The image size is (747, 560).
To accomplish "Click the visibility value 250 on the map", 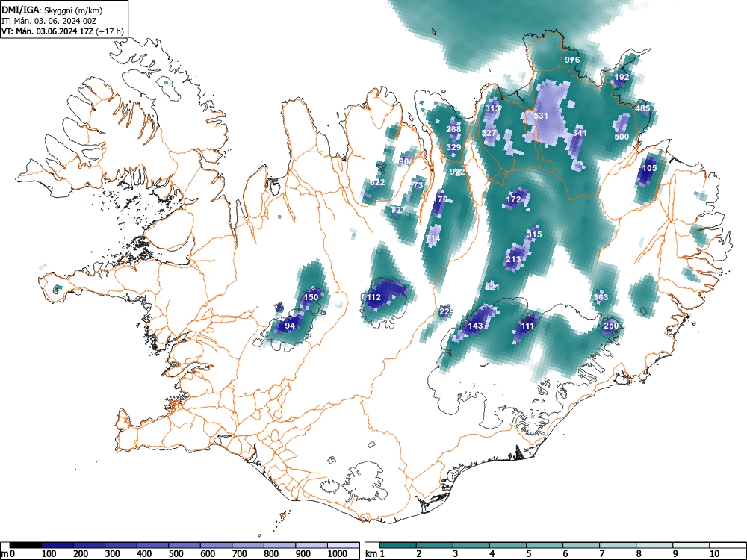I will tap(611, 326).
